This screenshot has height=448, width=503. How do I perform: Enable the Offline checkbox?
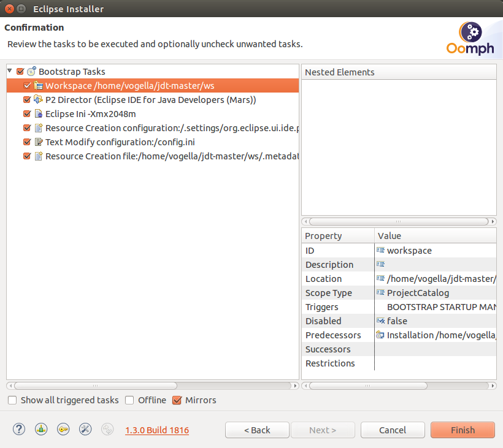pos(129,400)
